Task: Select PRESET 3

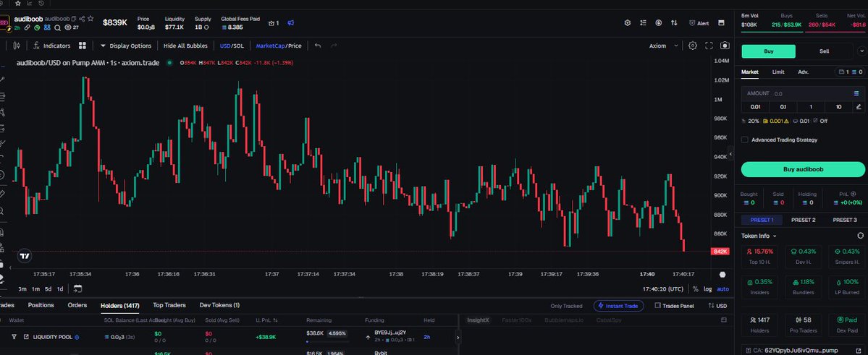Action: (845, 220)
